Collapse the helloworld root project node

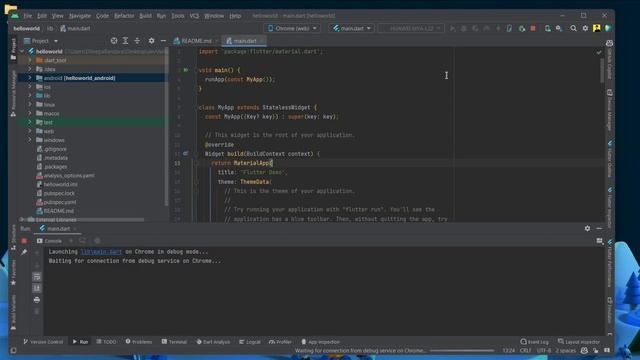coord(22,51)
